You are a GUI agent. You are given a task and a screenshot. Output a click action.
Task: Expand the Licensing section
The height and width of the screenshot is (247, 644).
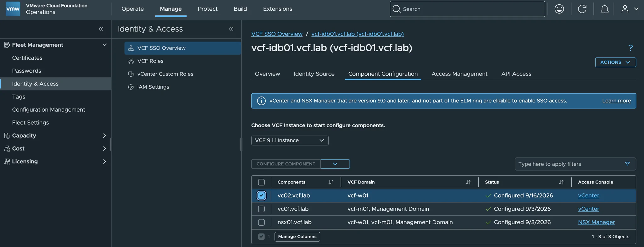click(104, 162)
